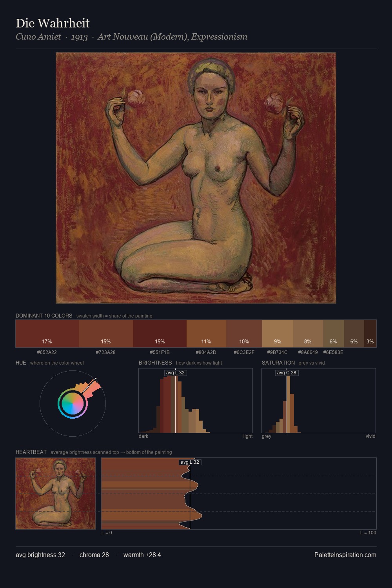The height and width of the screenshot is (588, 392).
Task: Click the hex code '#8A6649' label
Action: [x=308, y=352]
